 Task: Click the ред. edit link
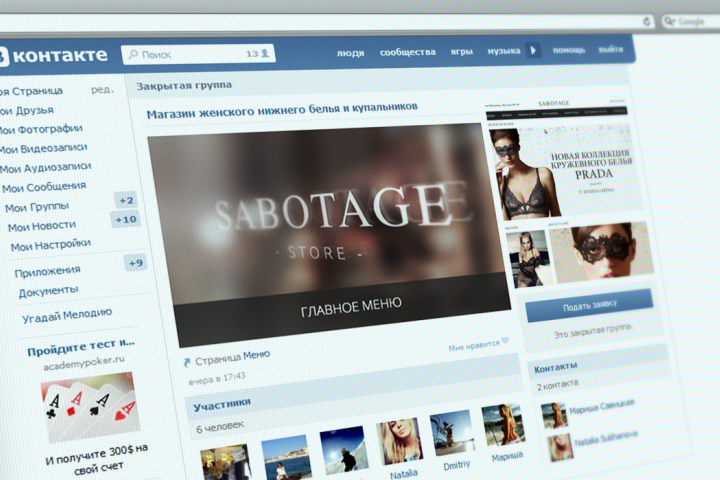(102, 90)
